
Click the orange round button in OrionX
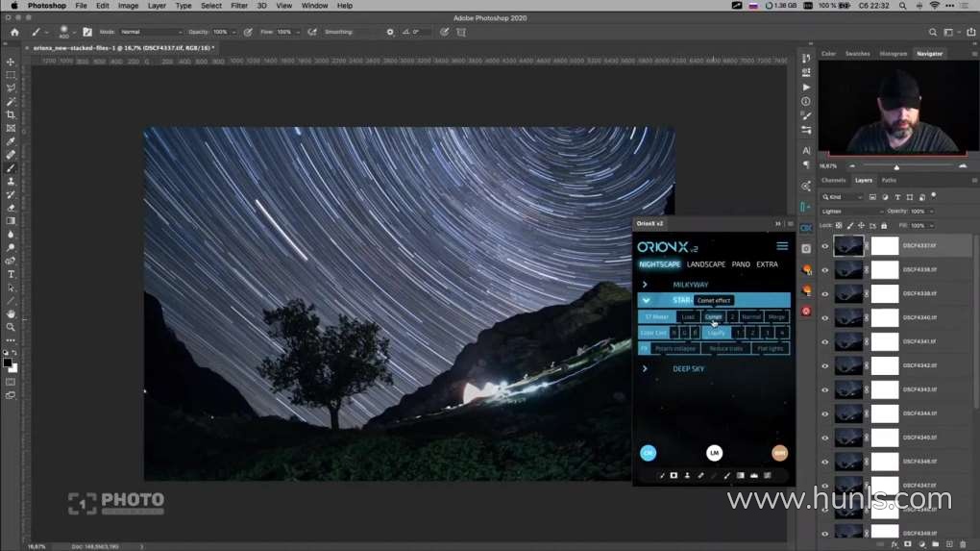779,453
